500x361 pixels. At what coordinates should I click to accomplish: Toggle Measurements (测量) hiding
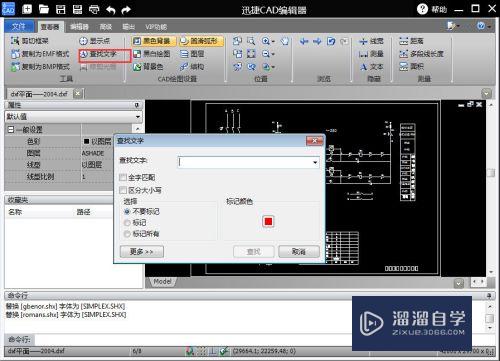371,54
